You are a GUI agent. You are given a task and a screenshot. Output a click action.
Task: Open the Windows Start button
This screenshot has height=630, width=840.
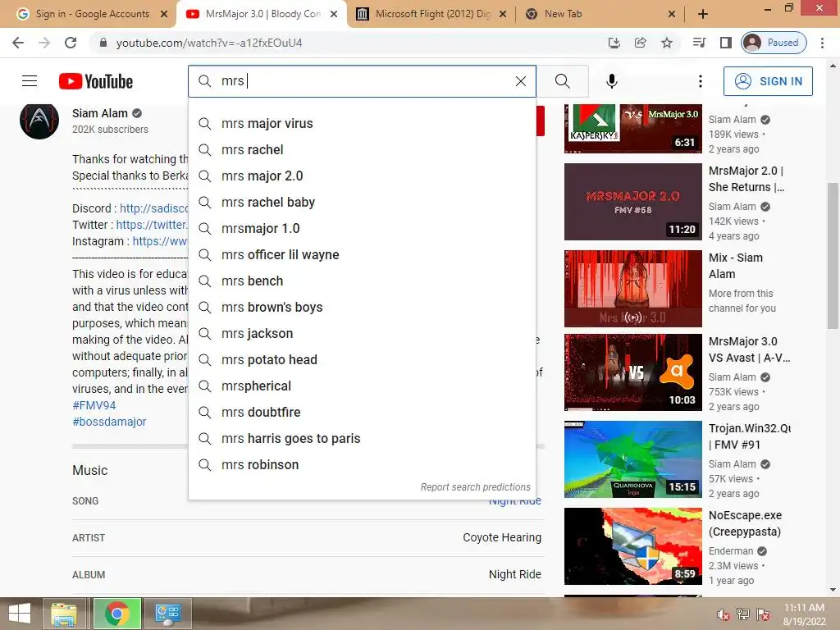(20, 614)
